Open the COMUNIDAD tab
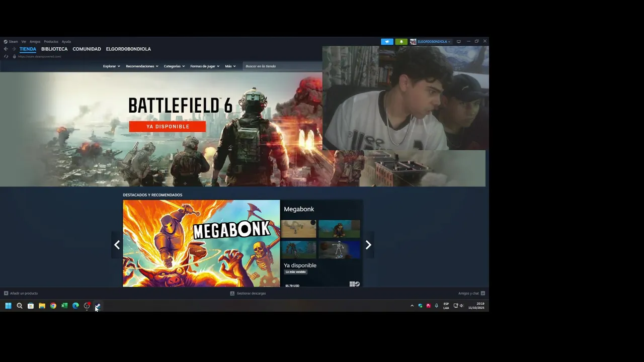 [x=87, y=49]
